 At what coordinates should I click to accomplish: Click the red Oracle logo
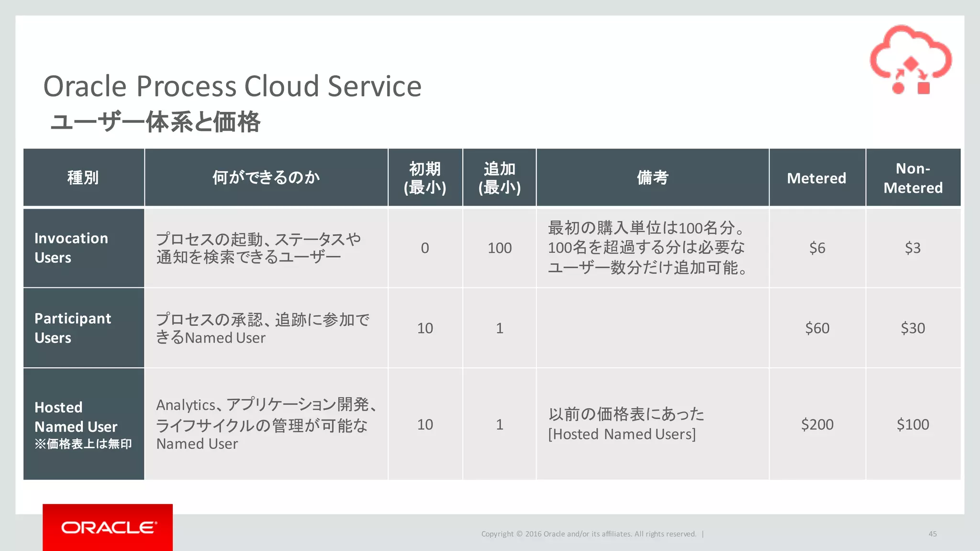point(108,527)
